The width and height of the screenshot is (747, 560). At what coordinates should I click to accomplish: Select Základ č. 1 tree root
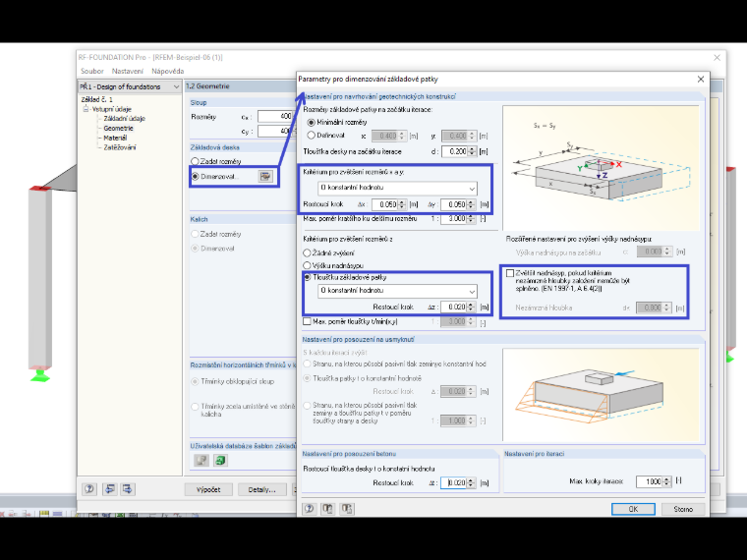tap(96, 99)
